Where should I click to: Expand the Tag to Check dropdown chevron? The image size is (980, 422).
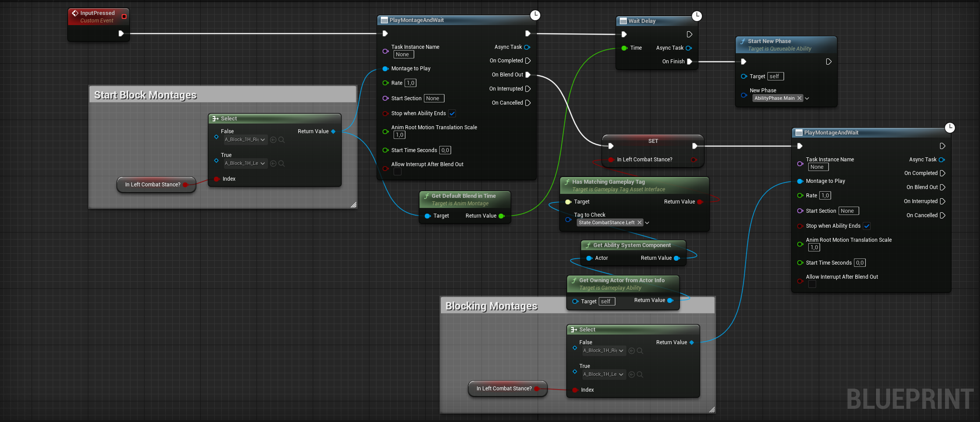coord(647,223)
